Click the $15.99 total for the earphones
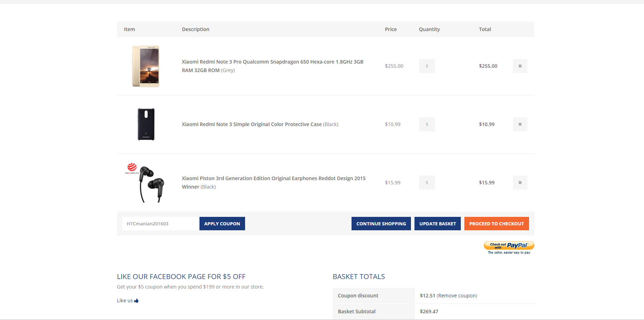 487,183
